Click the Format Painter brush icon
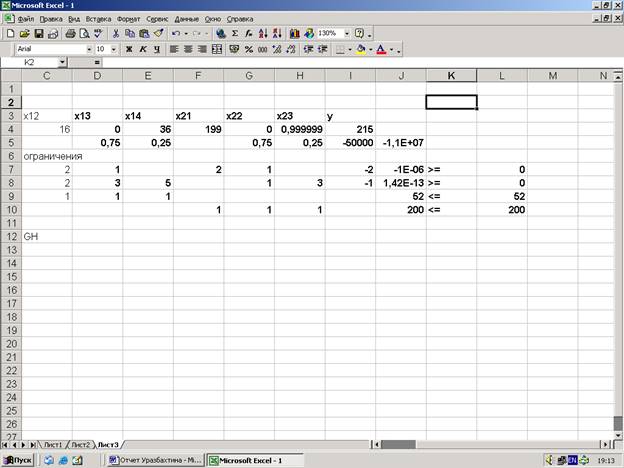The image size is (624, 468). (156, 33)
